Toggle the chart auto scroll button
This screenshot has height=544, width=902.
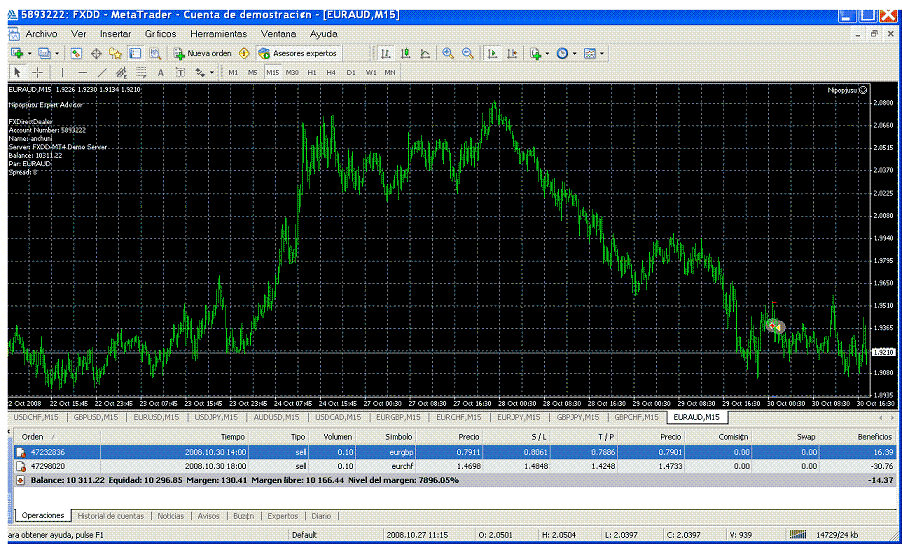pyautogui.click(x=492, y=53)
